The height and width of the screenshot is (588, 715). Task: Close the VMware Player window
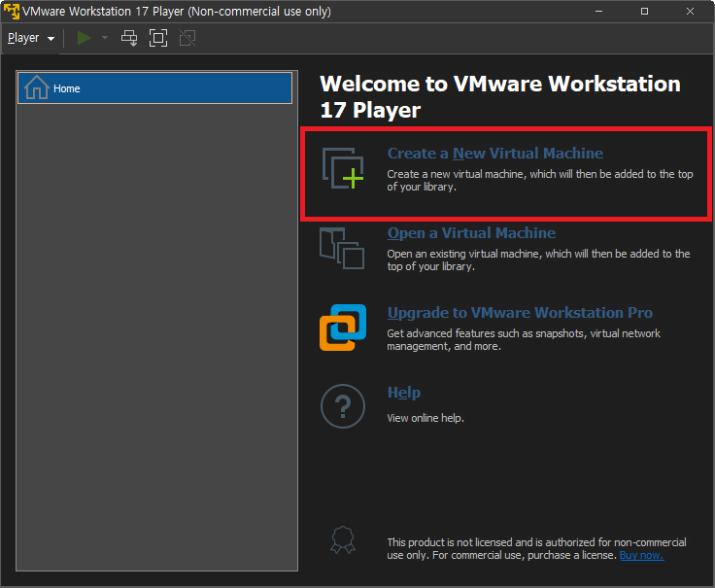click(690, 12)
